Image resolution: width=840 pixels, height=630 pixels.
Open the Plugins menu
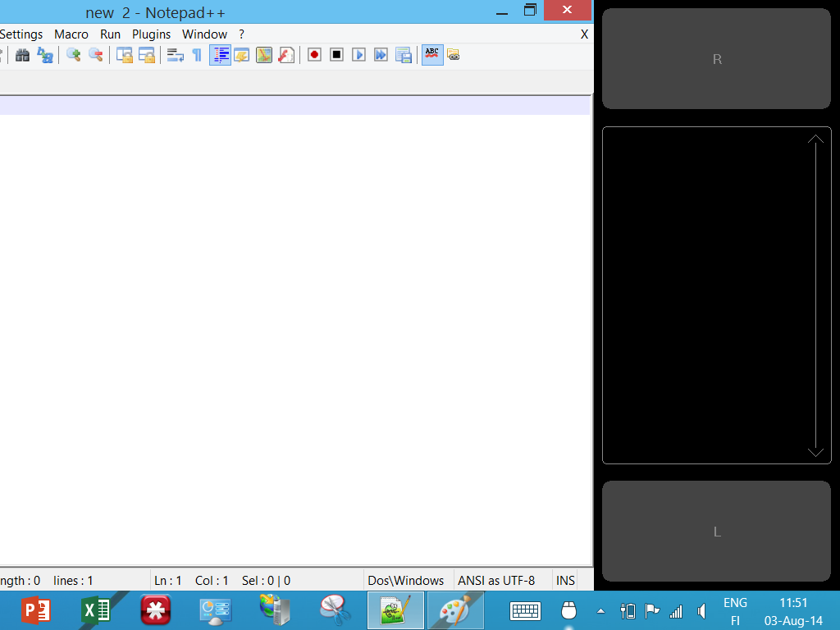coord(152,34)
